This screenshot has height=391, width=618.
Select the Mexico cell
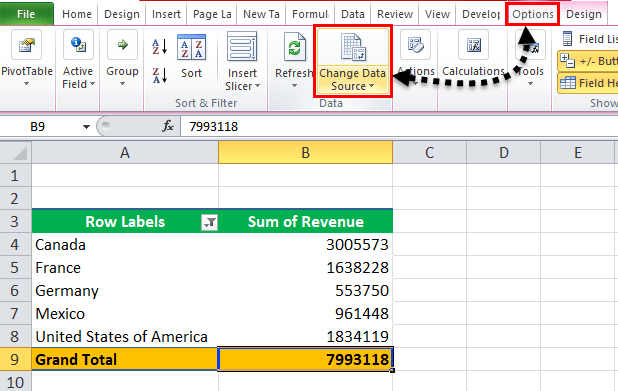[125, 314]
